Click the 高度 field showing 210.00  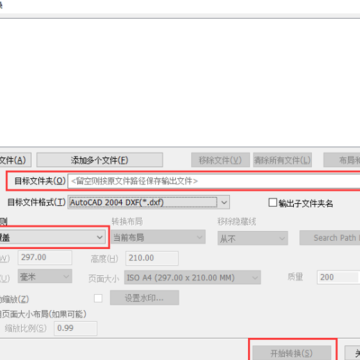(152, 258)
